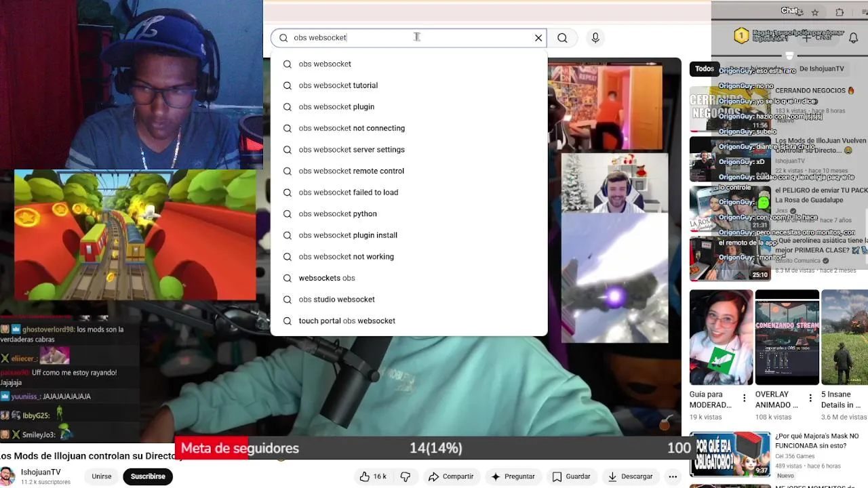Screen dimensions: 868x488
Task: Select the 'De IshojuanTV' filter chip
Action: pos(821,68)
